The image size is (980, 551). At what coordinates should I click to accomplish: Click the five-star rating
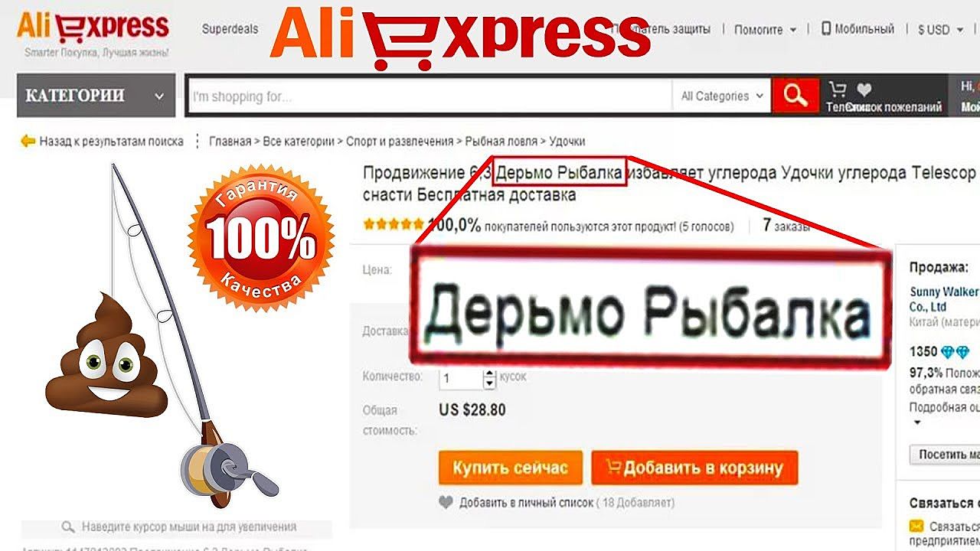(394, 225)
